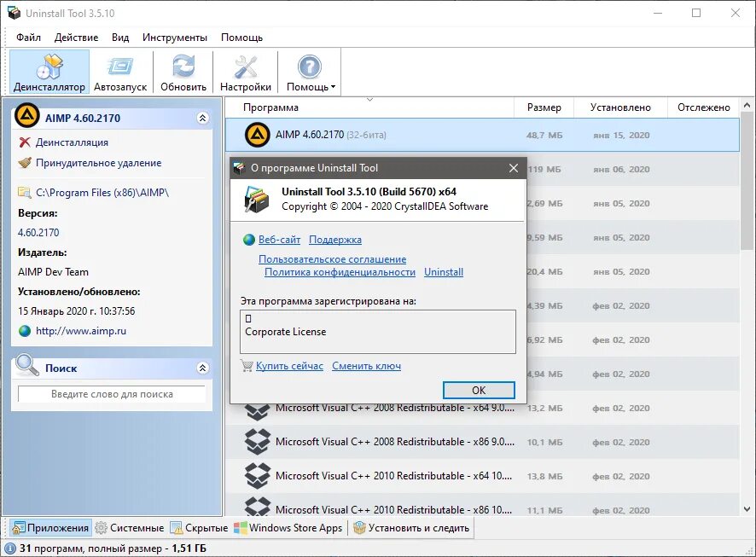Collapse the AIMP 4.60.2170 details panel
The width and height of the screenshot is (756, 557).
coord(202,118)
